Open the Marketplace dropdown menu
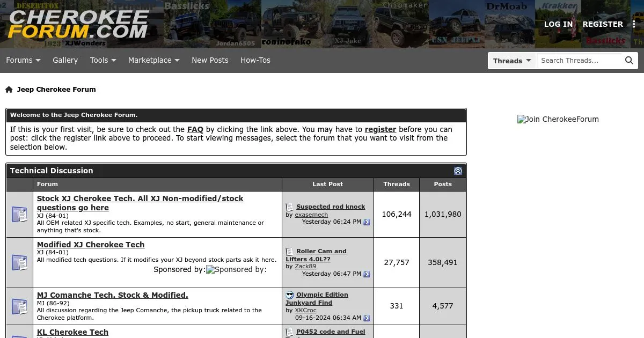The image size is (644, 338). [x=154, y=60]
